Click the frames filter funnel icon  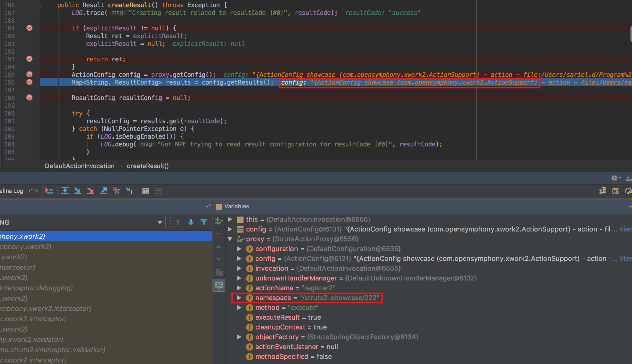(x=204, y=222)
